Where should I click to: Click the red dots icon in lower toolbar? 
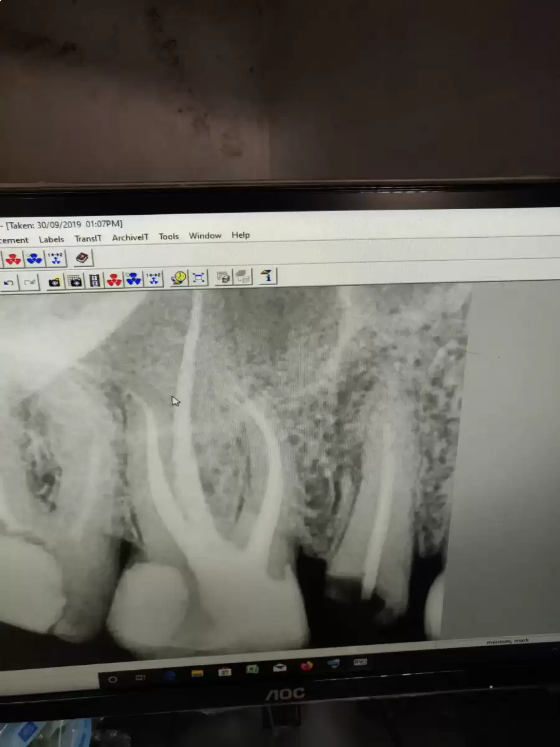click(x=114, y=280)
